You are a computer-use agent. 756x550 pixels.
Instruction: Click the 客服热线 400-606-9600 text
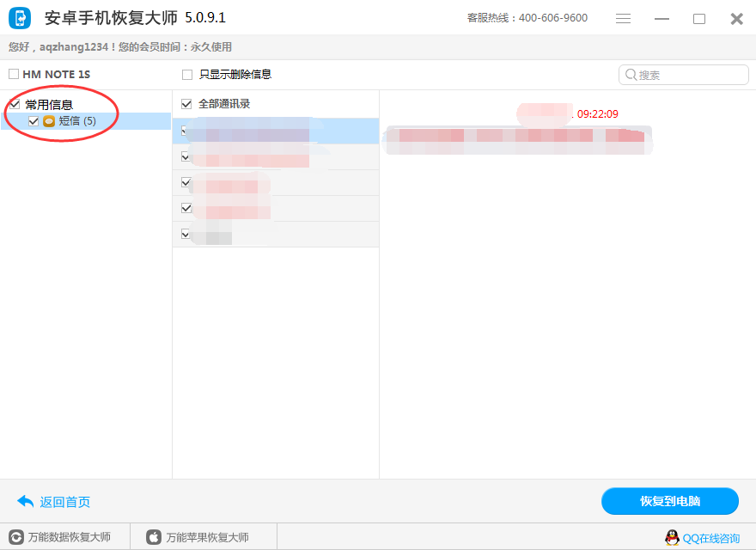pyautogui.click(x=527, y=18)
